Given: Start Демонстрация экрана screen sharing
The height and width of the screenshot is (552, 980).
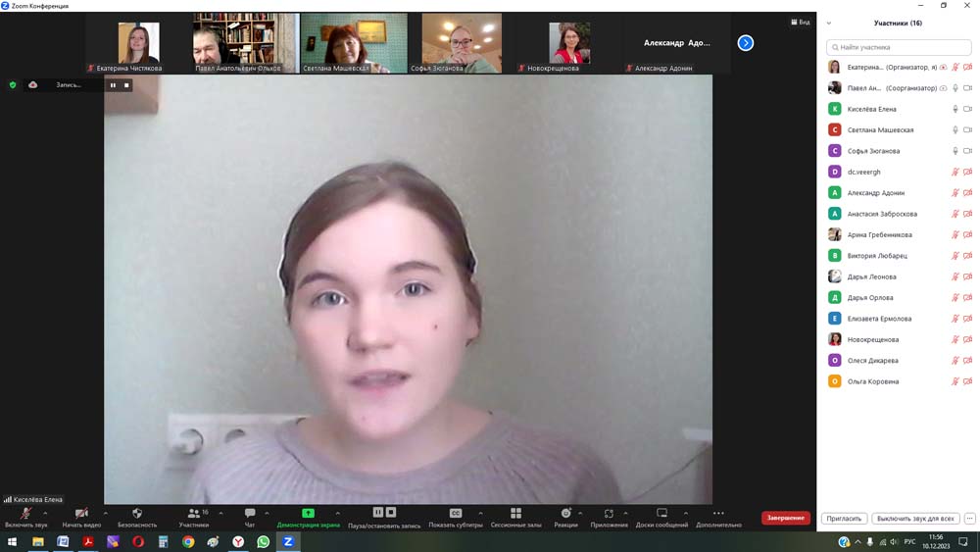Looking at the screenshot, I should (308, 513).
